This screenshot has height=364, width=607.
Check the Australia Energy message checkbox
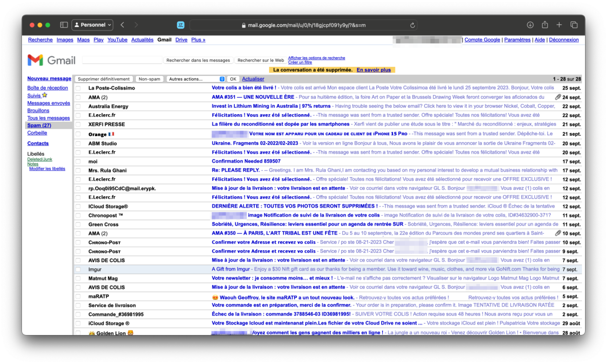(78, 106)
